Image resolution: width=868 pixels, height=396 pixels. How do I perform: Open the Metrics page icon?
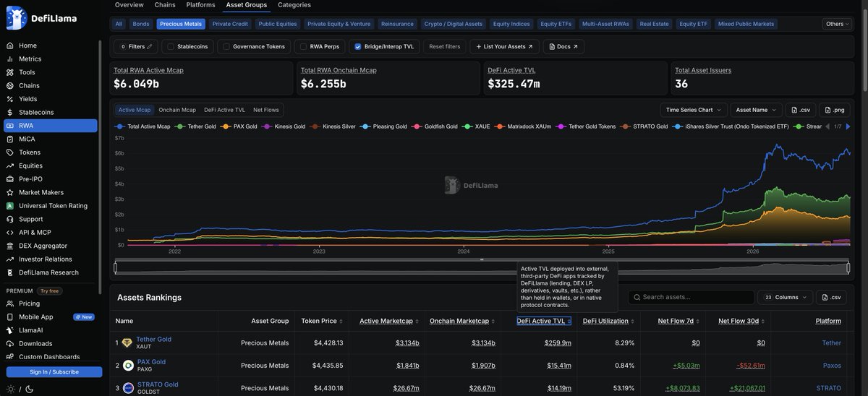[10, 59]
